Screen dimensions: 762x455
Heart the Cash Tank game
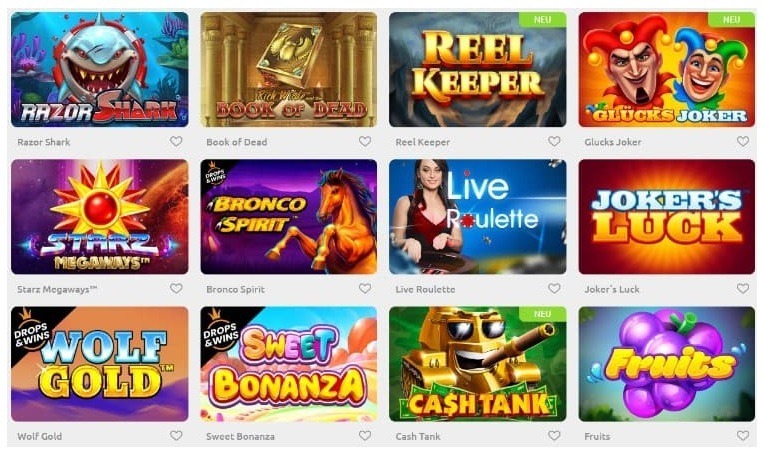click(x=554, y=436)
